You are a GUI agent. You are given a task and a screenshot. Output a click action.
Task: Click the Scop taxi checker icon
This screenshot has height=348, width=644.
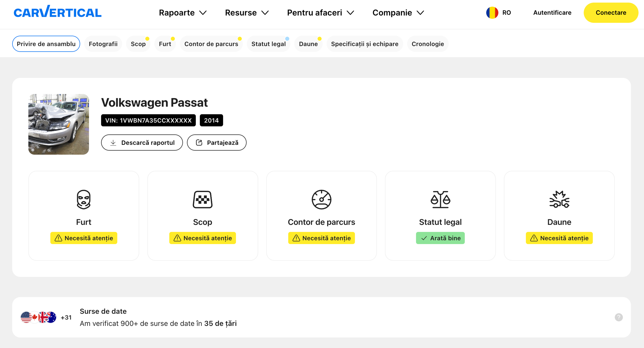(x=202, y=199)
